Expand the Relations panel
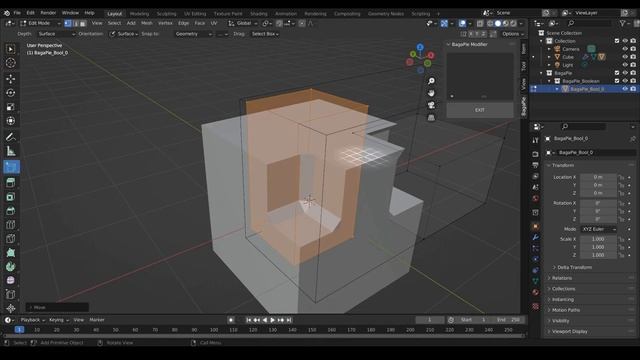The image size is (640, 360). pyautogui.click(x=562, y=278)
